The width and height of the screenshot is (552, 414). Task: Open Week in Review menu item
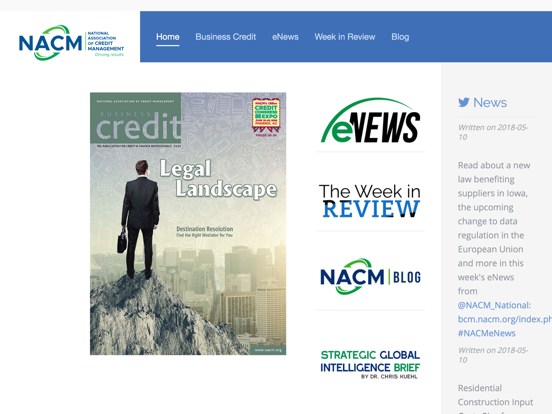(345, 37)
